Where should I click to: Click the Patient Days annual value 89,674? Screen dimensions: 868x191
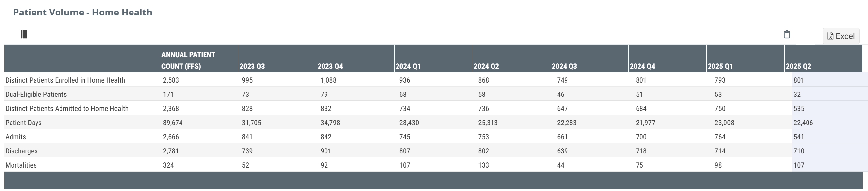point(173,123)
